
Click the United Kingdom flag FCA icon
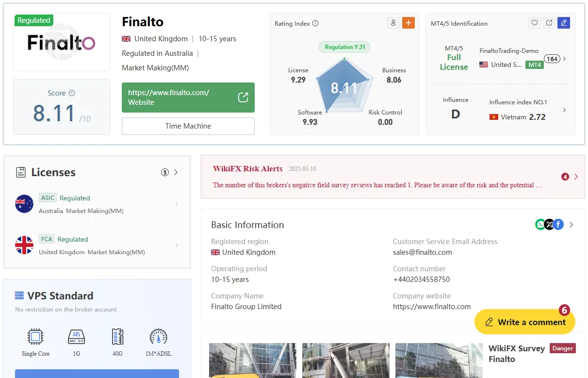click(24, 246)
